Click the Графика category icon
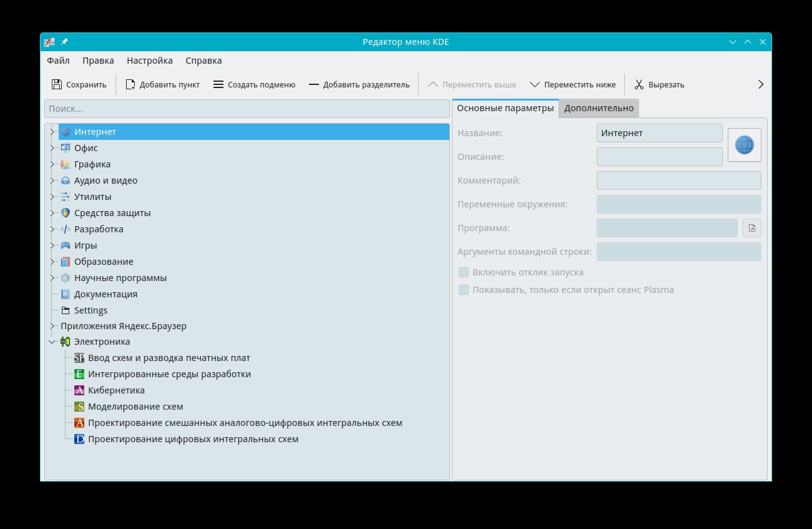 point(66,164)
